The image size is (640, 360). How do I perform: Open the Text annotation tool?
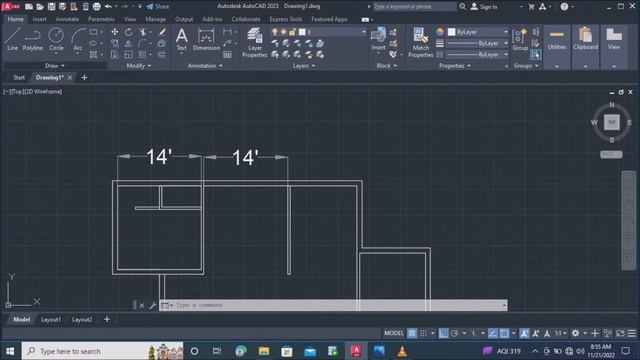coord(182,39)
